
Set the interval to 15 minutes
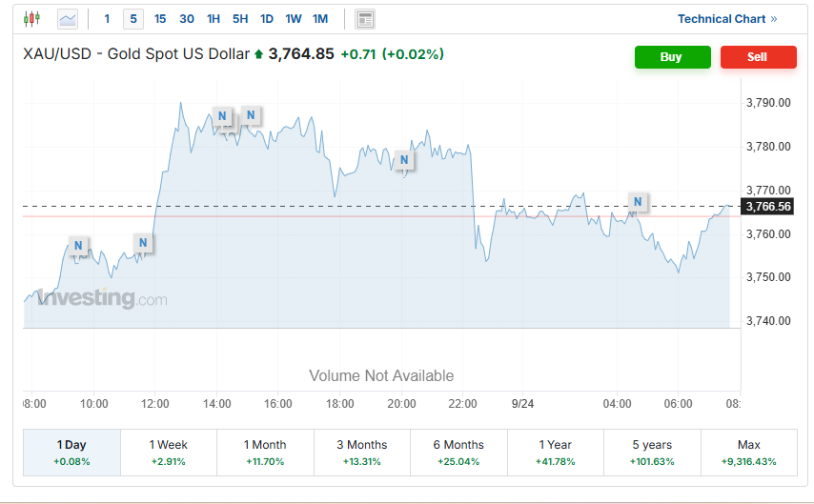[x=160, y=19]
